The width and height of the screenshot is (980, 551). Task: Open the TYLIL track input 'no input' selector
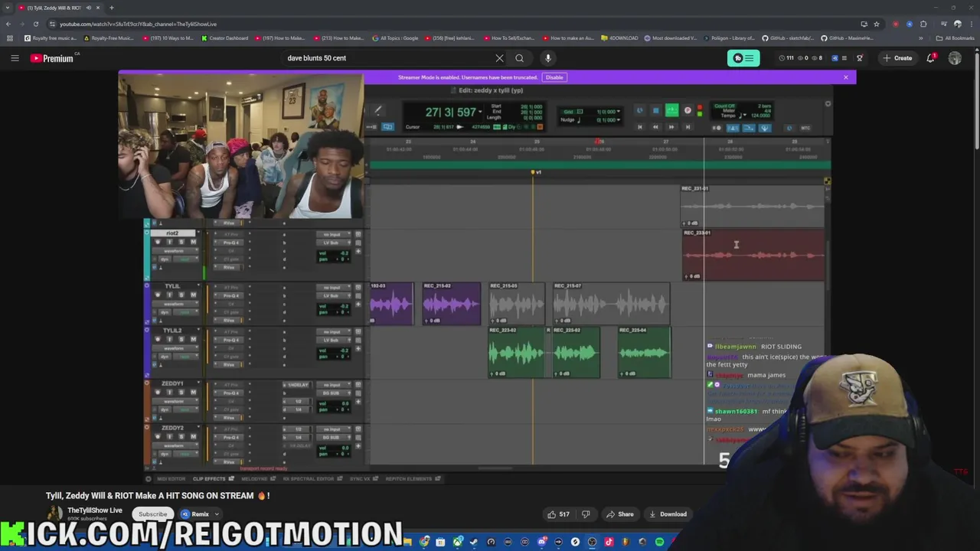click(x=333, y=288)
